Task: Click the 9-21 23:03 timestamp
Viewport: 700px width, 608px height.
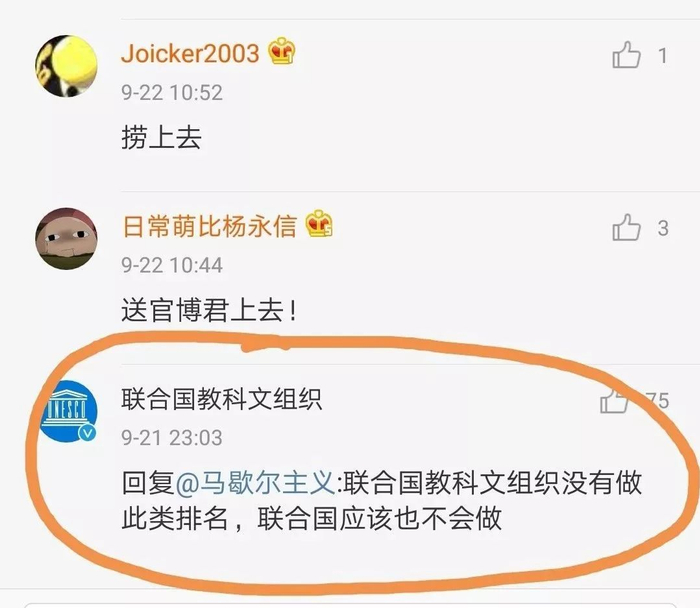Action: click(172, 437)
